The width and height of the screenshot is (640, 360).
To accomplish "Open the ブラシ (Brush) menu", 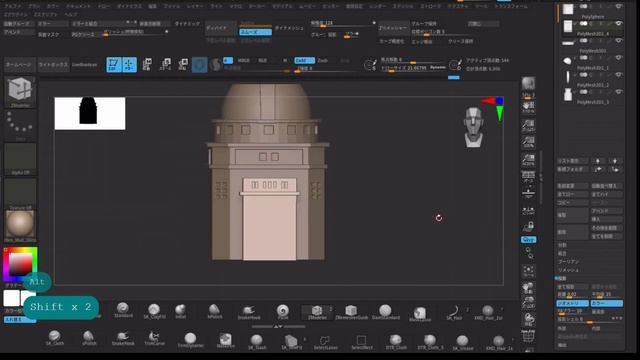I will 34,7.
